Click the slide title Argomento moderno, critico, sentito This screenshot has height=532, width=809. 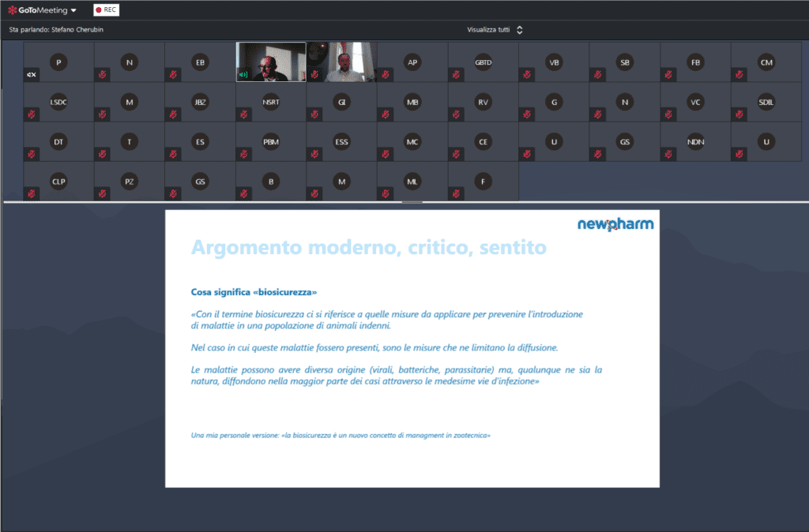368,247
